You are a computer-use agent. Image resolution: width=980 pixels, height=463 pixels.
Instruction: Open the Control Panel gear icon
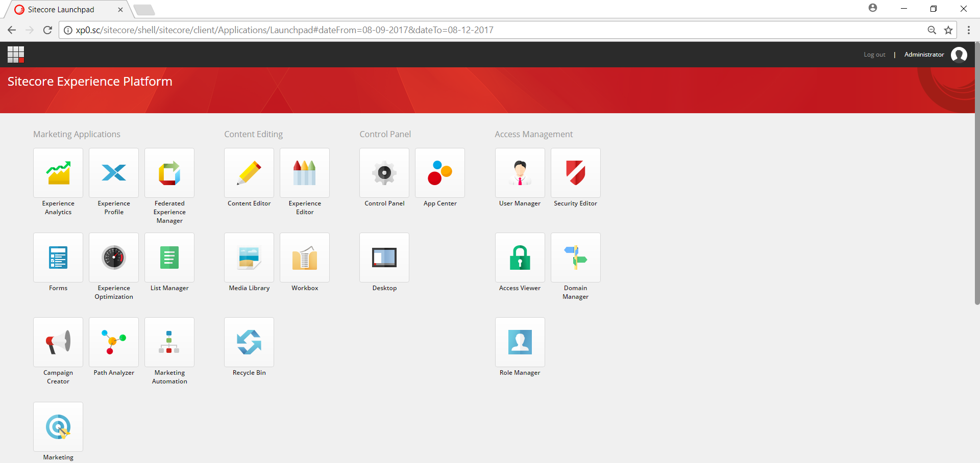click(x=384, y=173)
